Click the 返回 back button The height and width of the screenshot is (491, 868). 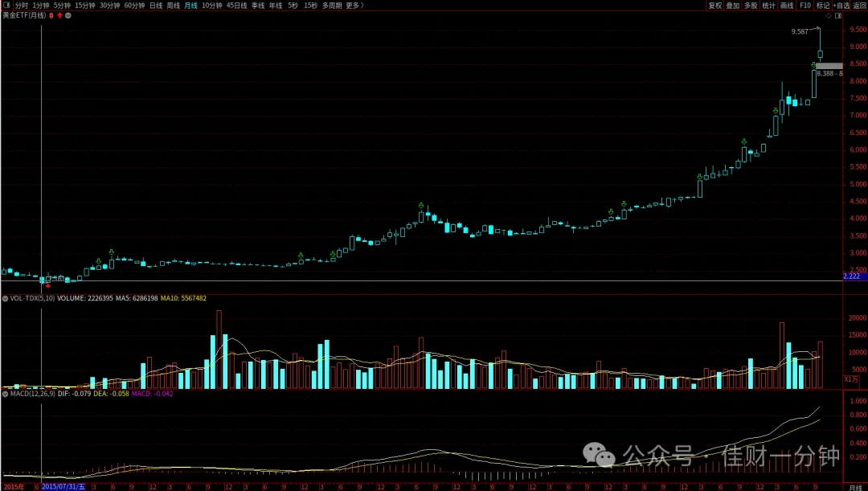click(x=859, y=6)
